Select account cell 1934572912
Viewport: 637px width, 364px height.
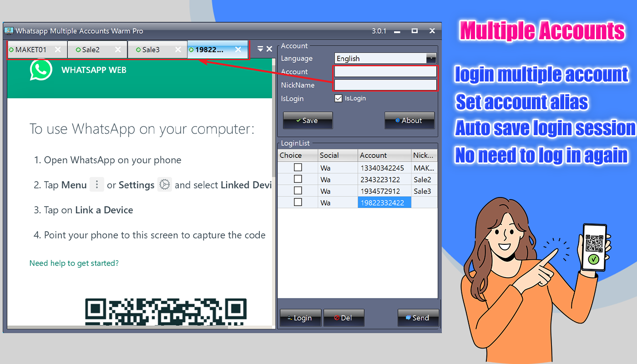(384, 191)
